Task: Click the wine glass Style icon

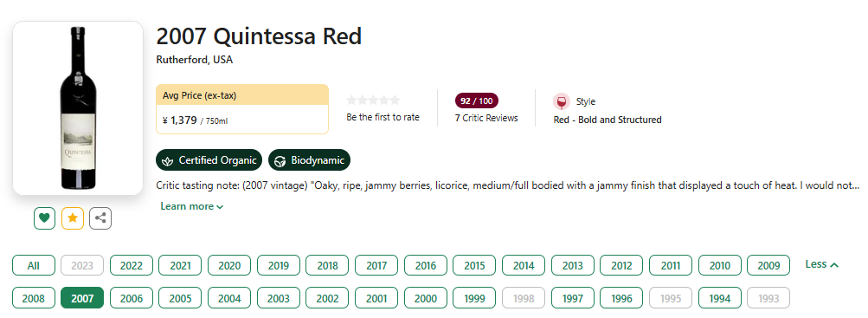Action: pyautogui.click(x=562, y=102)
